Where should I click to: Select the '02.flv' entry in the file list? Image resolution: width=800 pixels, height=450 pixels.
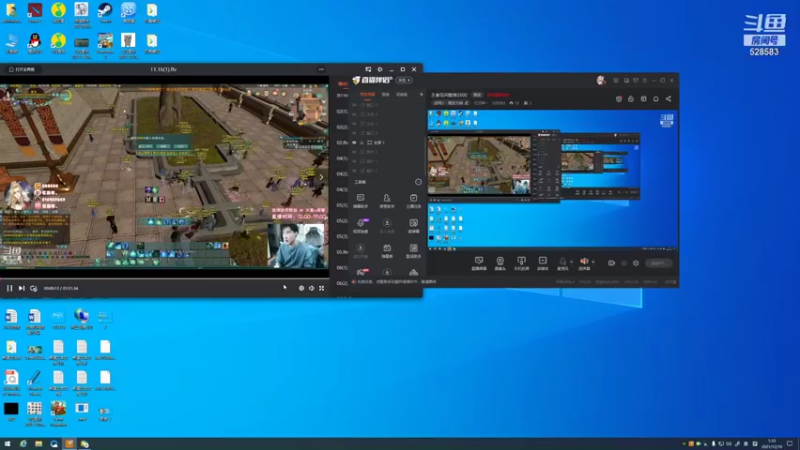click(x=342, y=143)
